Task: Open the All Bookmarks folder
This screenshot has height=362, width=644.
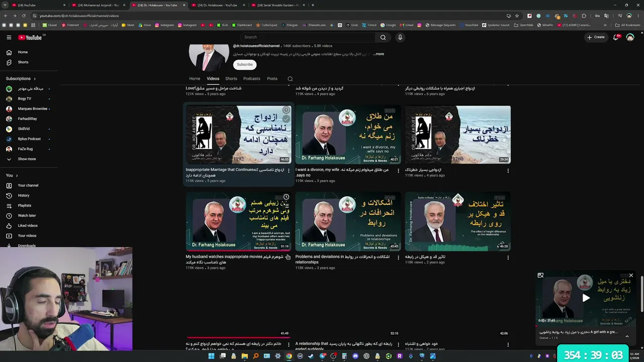Action: coord(628,25)
